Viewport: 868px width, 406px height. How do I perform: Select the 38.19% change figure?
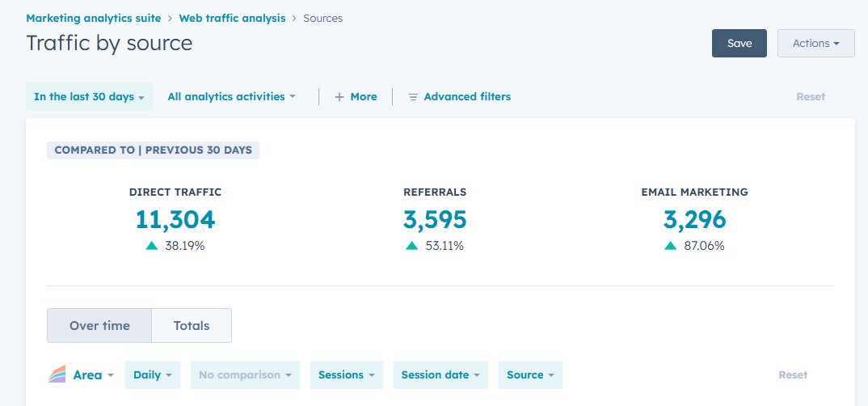click(x=185, y=246)
